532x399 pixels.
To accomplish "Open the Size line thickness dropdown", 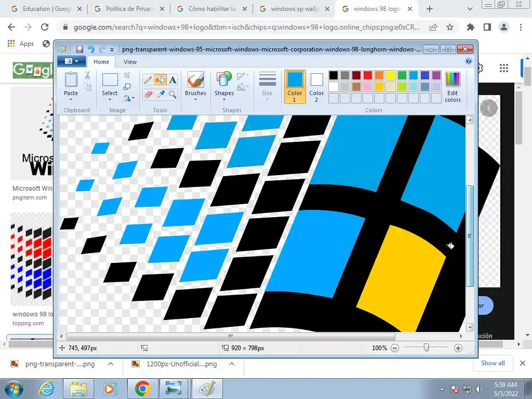I will tap(267, 86).
